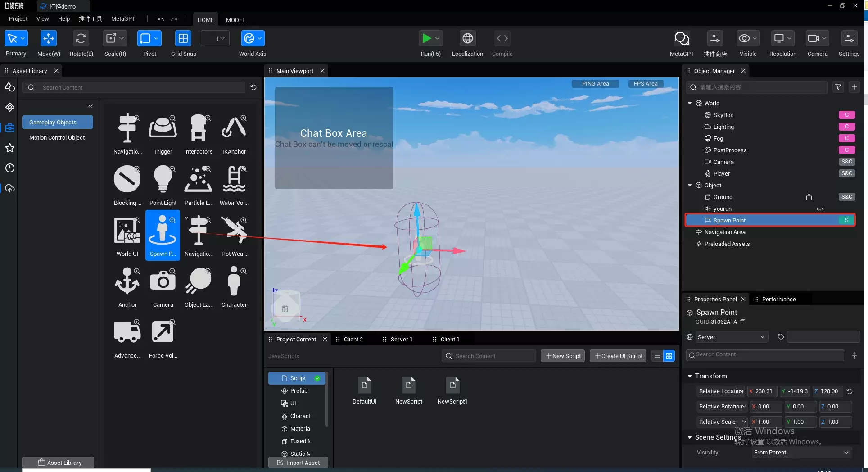Open the Resolution dropdown
This screenshot has width=868, height=472.
[x=782, y=39]
